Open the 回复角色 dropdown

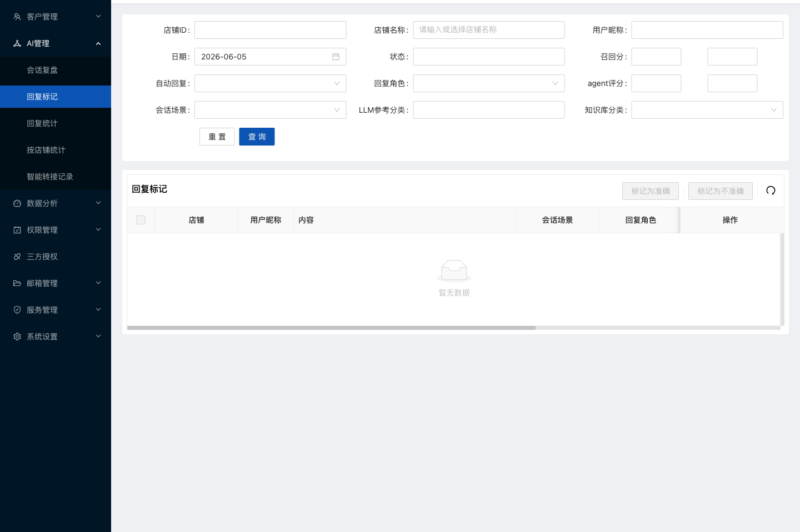pos(489,83)
